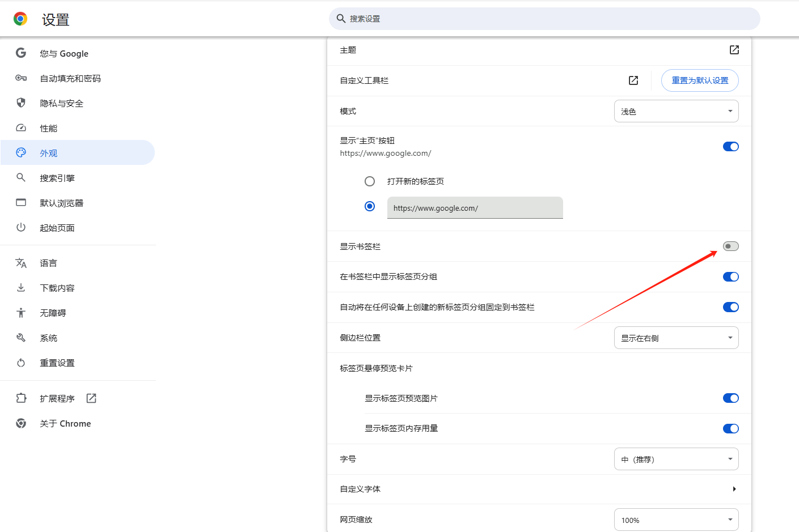Click the download arrow icon in sidebar
This screenshot has width=799, height=532.
[21, 288]
